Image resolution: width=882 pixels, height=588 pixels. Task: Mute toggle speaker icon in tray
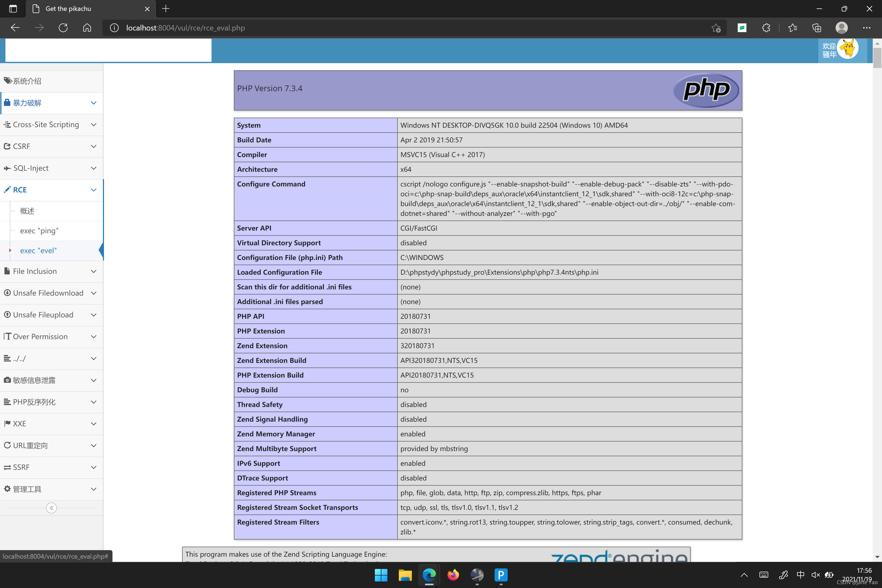coord(815,574)
